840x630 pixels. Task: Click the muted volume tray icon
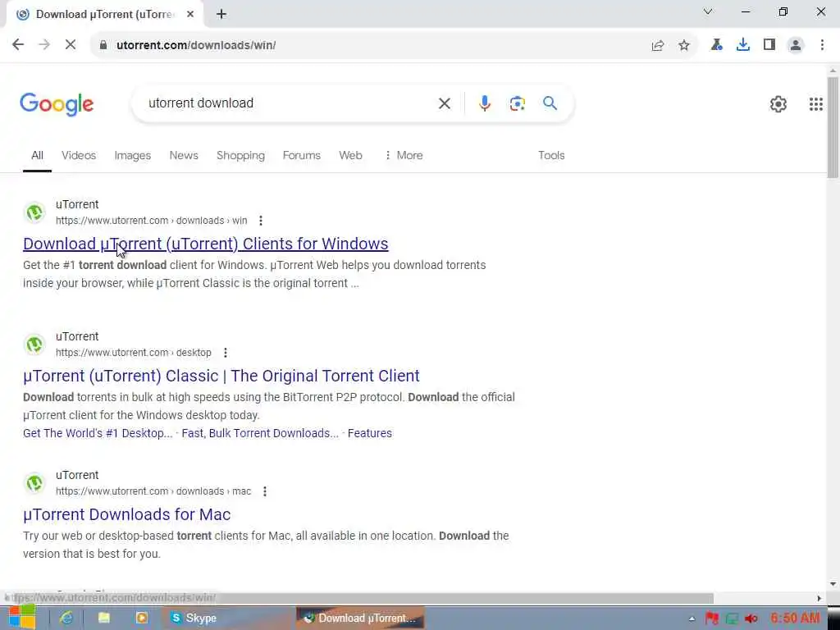pos(751,619)
